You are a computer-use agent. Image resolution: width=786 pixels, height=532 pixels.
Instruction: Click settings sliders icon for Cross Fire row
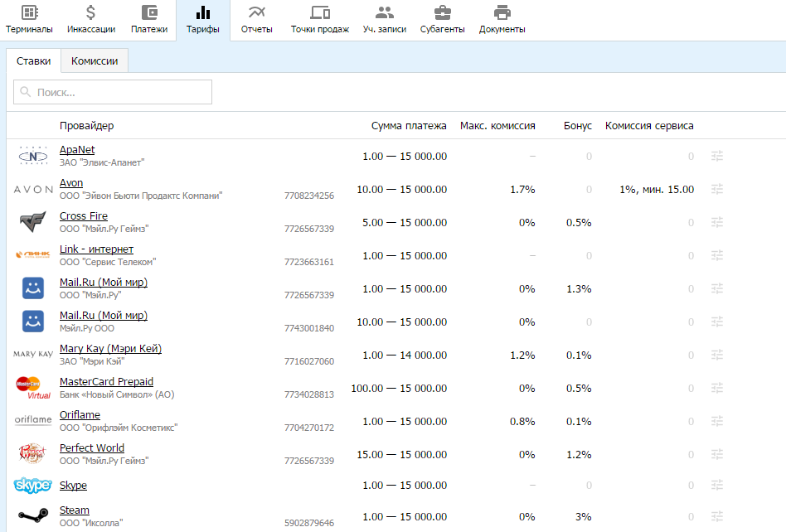point(717,222)
